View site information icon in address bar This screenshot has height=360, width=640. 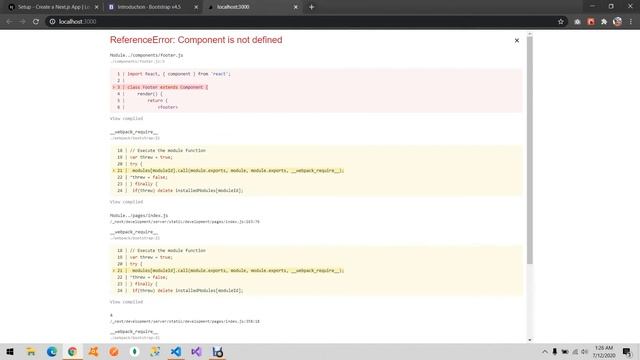[x=52, y=22]
